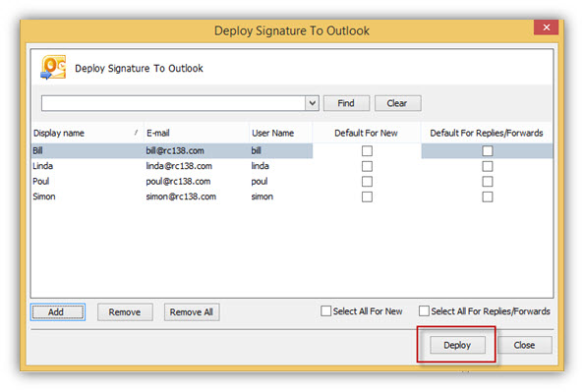The height and width of the screenshot is (392, 584).
Task: Tick Default For New for Poul
Action: (367, 182)
